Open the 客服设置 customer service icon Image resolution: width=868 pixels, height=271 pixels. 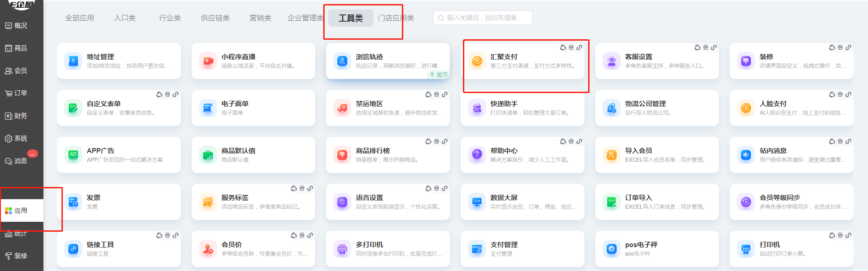point(611,61)
